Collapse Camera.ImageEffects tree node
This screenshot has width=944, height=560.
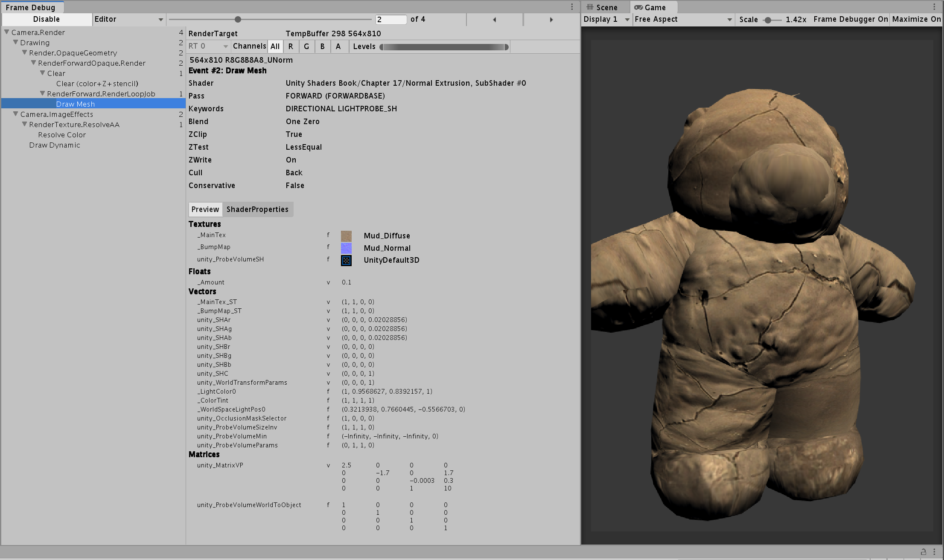coord(16,114)
